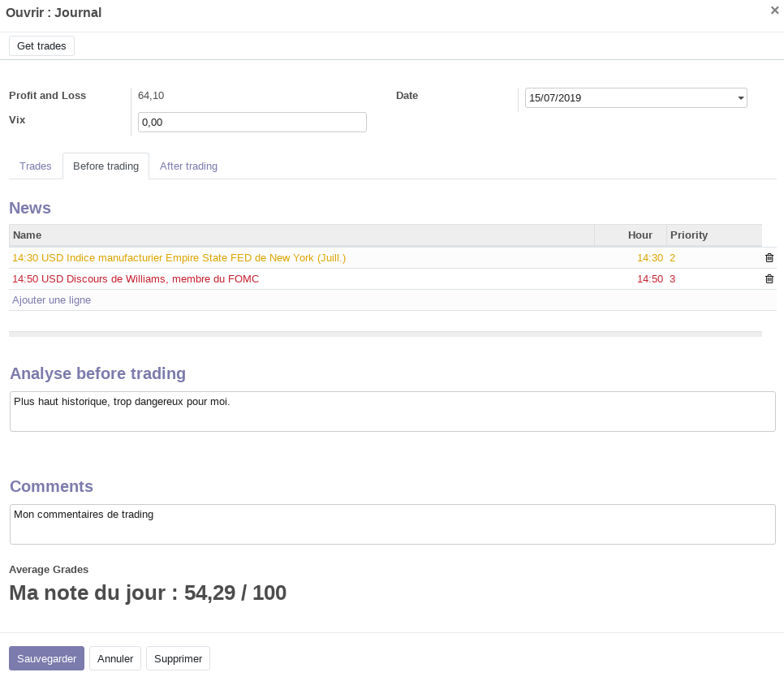Click the Date field showing 15/07/2019

(629, 98)
